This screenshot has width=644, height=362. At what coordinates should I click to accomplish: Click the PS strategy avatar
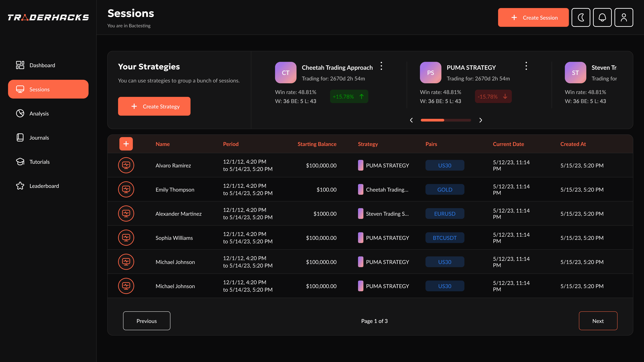(431, 73)
